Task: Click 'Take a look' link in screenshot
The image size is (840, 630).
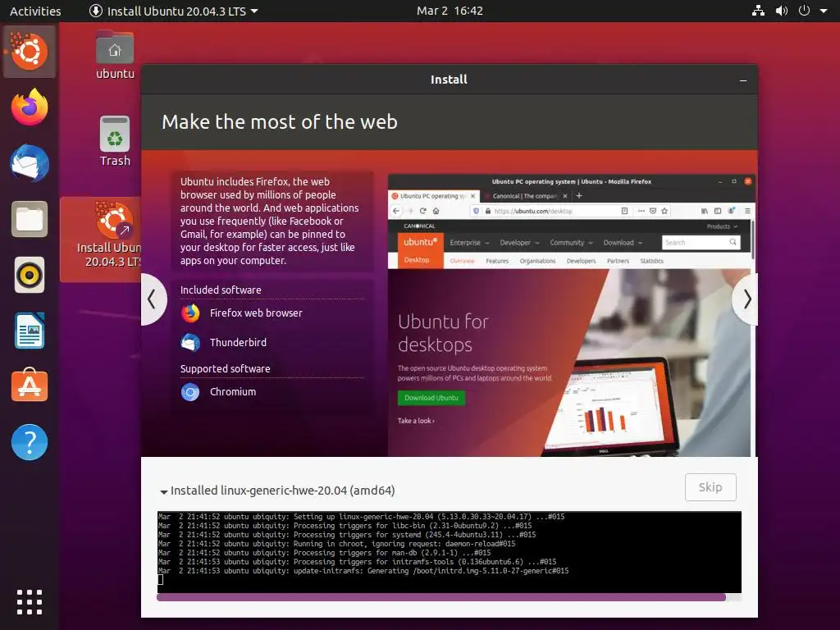Action: pos(416,421)
